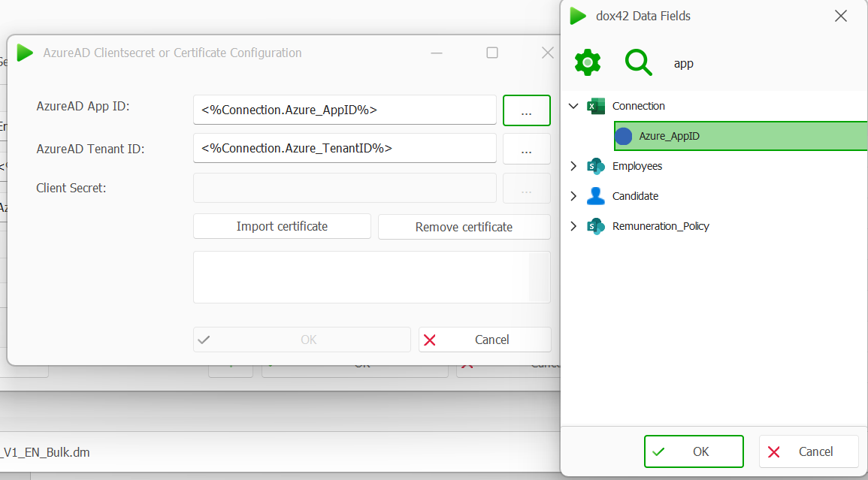Open field picker for AzureAD App ID
The width and height of the screenshot is (868, 480).
[527, 110]
